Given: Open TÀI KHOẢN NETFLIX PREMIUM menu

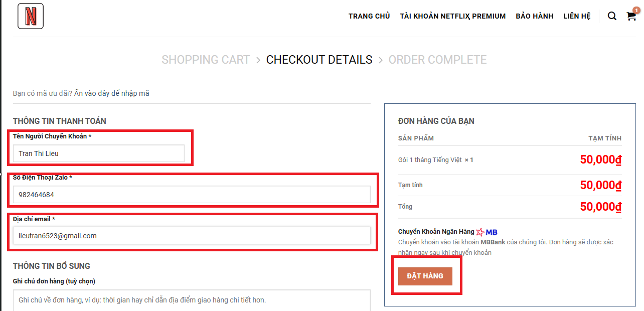Looking at the screenshot, I should pyautogui.click(x=452, y=16).
